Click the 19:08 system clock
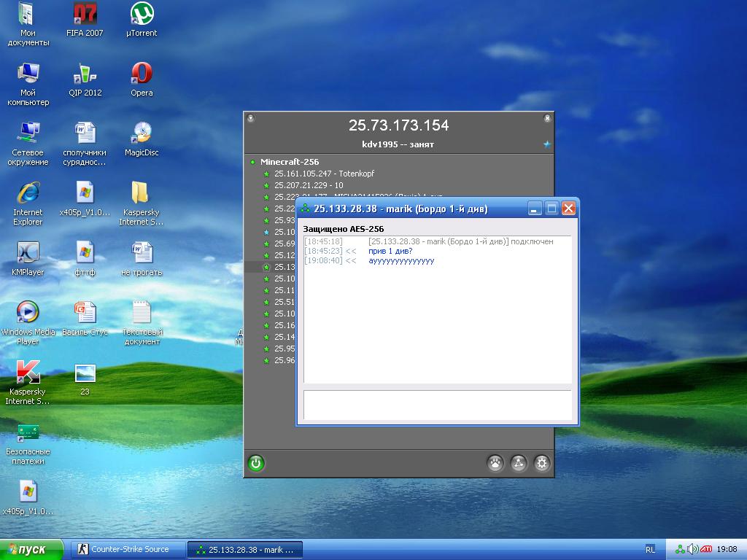The width and height of the screenshot is (747, 560). point(727,550)
